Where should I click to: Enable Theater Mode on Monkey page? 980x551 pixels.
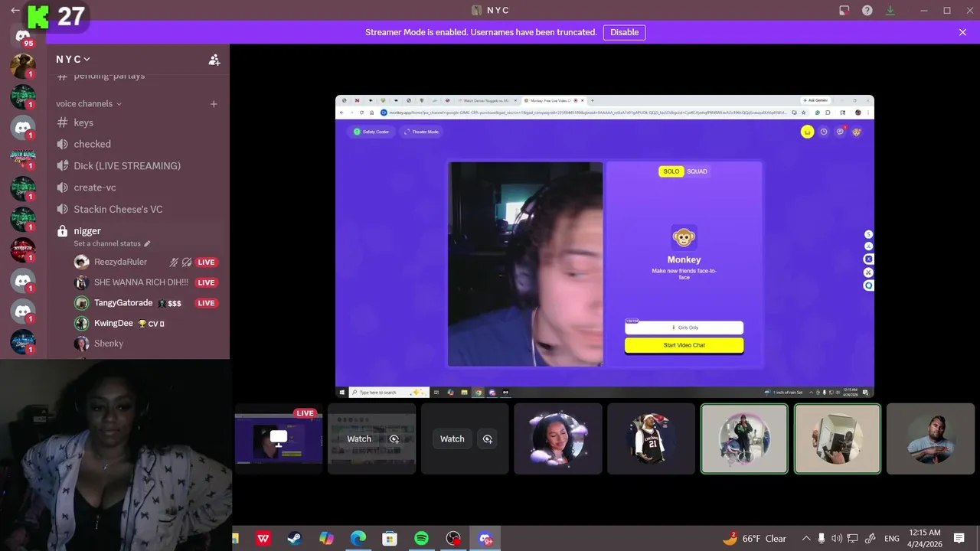pyautogui.click(x=420, y=132)
